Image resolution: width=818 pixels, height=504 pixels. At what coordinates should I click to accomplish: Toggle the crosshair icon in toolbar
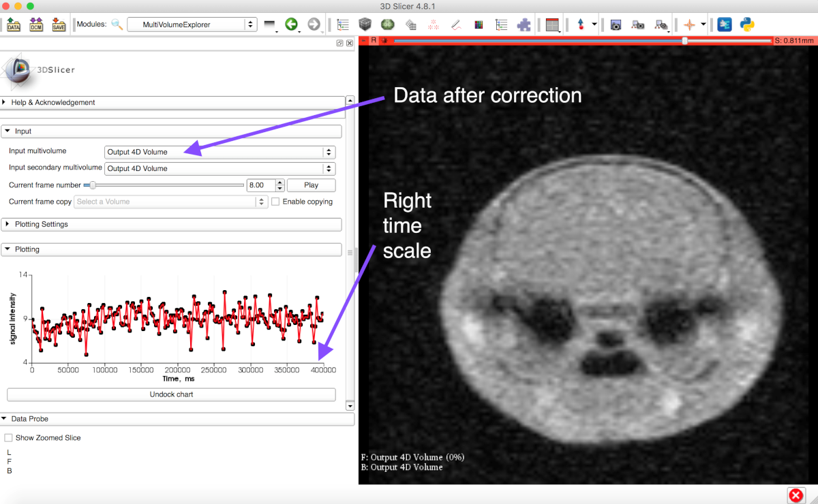pos(689,25)
